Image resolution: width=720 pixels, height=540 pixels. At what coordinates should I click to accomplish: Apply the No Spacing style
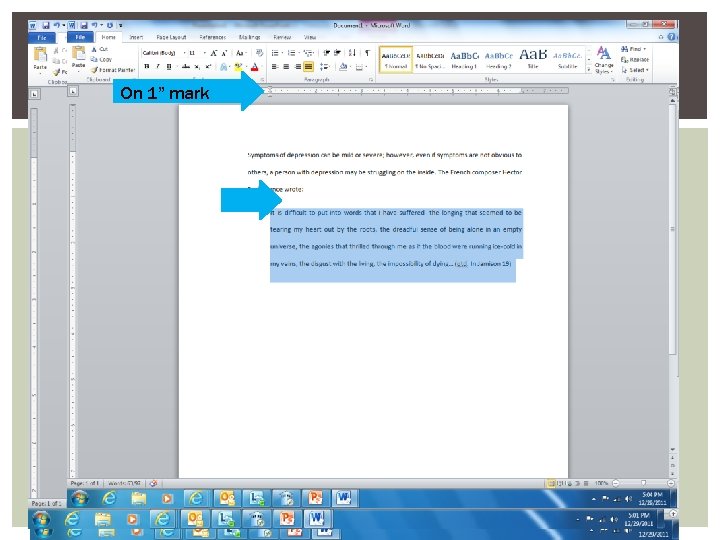(430, 60)
